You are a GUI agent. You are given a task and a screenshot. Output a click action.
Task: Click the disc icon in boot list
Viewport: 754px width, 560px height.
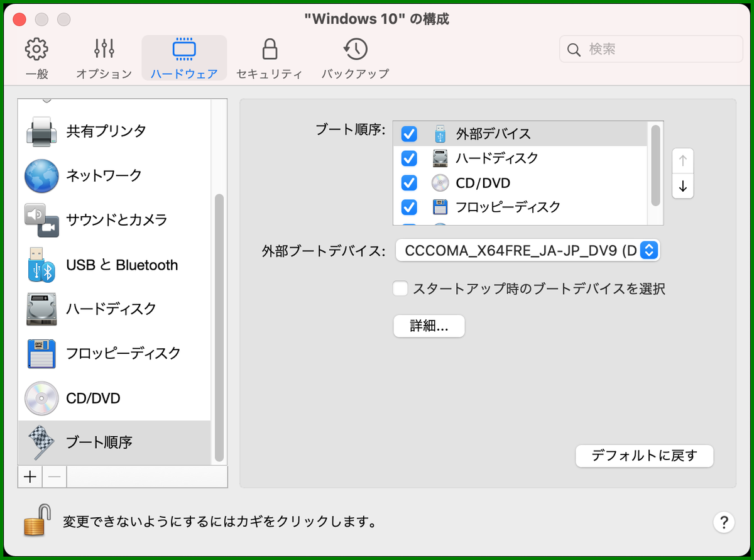pos(440,183)
